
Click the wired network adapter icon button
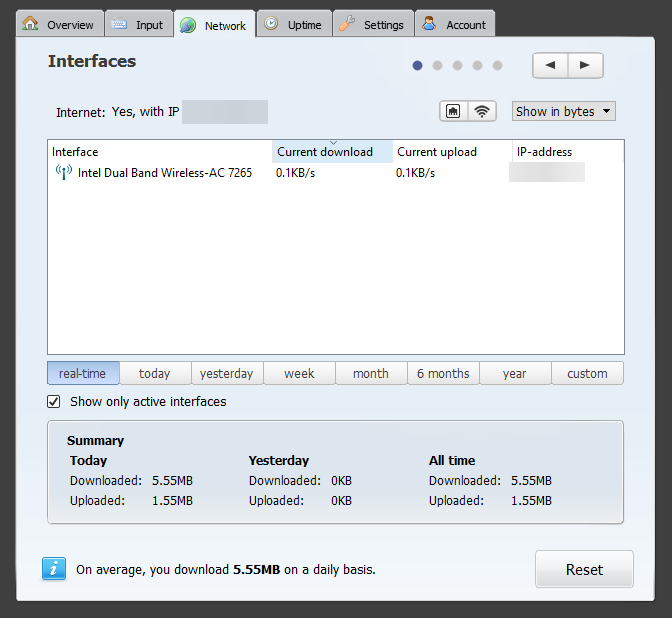[454, 112]
